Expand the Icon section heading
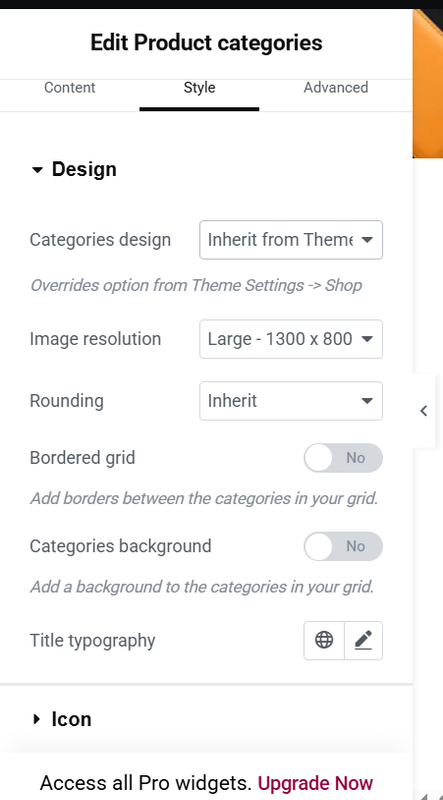The image size is (443, 800). click(x=71, y=719)
